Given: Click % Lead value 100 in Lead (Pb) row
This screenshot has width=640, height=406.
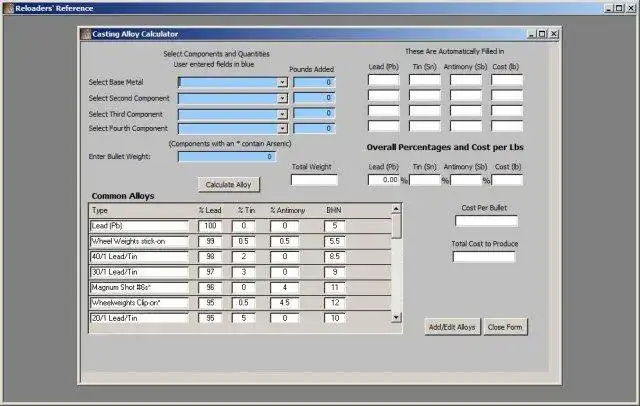Looking at the screenshot, I should click(210, 226).
